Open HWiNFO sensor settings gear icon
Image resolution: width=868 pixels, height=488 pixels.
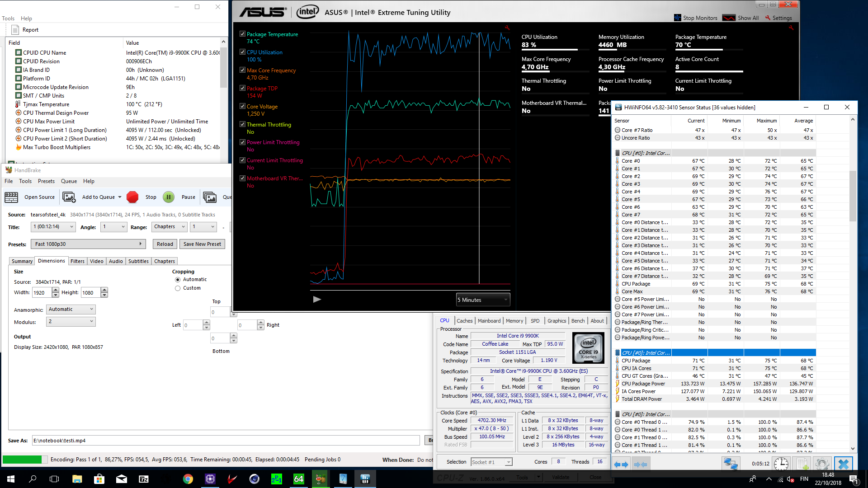pos(822,464)
